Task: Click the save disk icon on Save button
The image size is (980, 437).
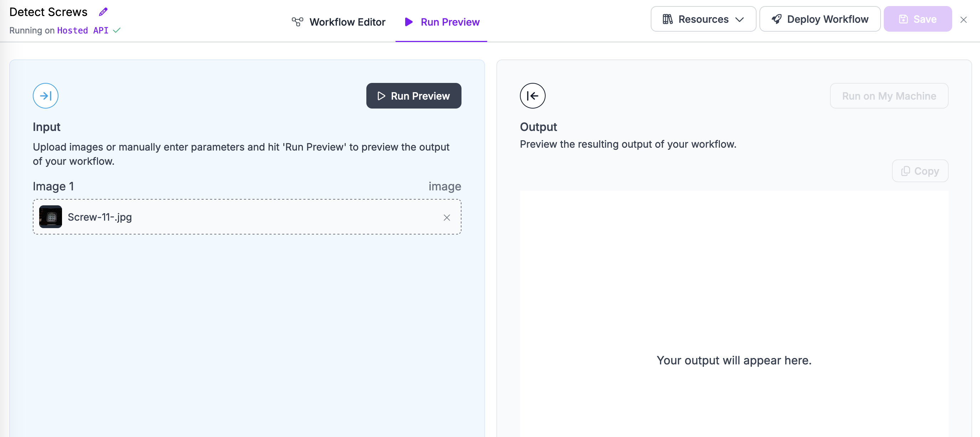Action: (903, 19)
